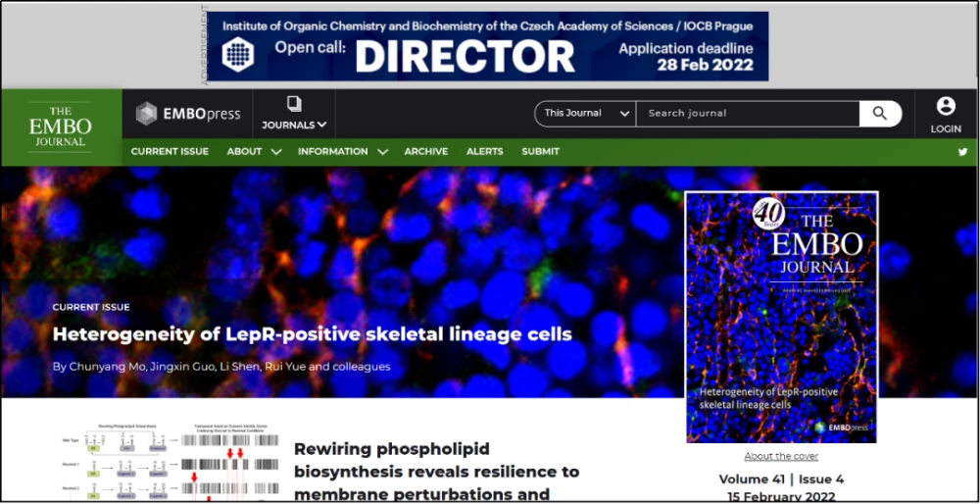
Task: Open the Current Issue menu item
Action: [x=170, y=152]
